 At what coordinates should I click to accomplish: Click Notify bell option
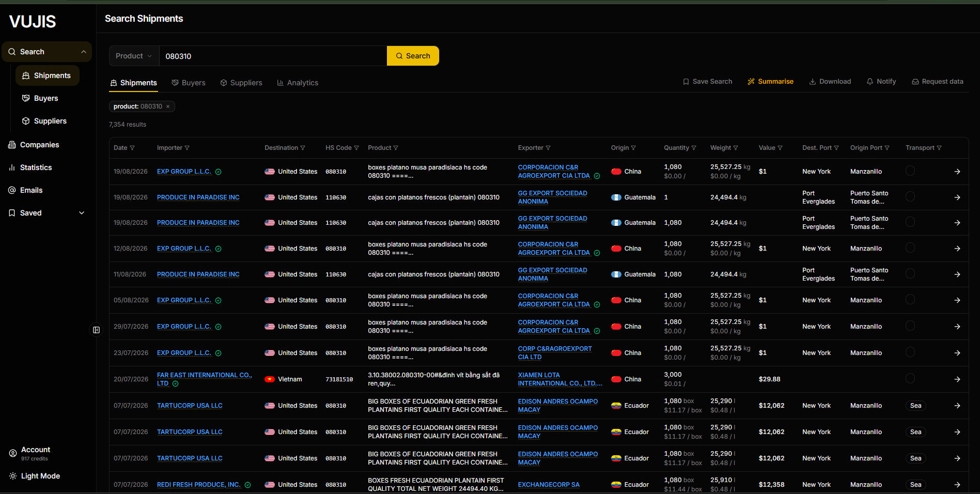(x=881, y=82)
